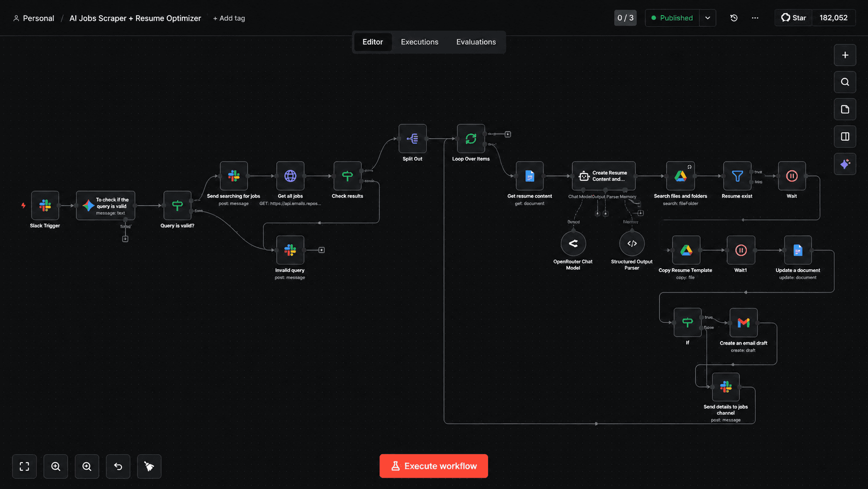Select the 'If' node

point(687,322)
